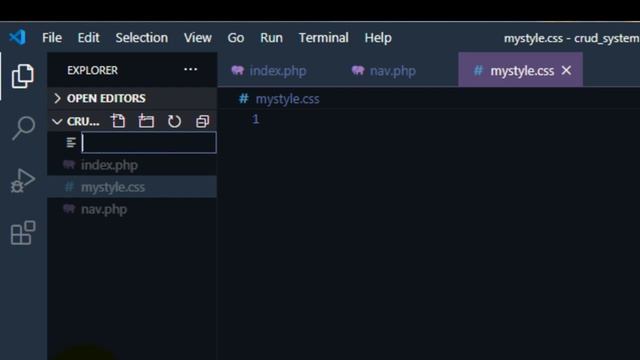Open Run and Debug view
This screenshot has width=640, height=360.
point(23,180)
